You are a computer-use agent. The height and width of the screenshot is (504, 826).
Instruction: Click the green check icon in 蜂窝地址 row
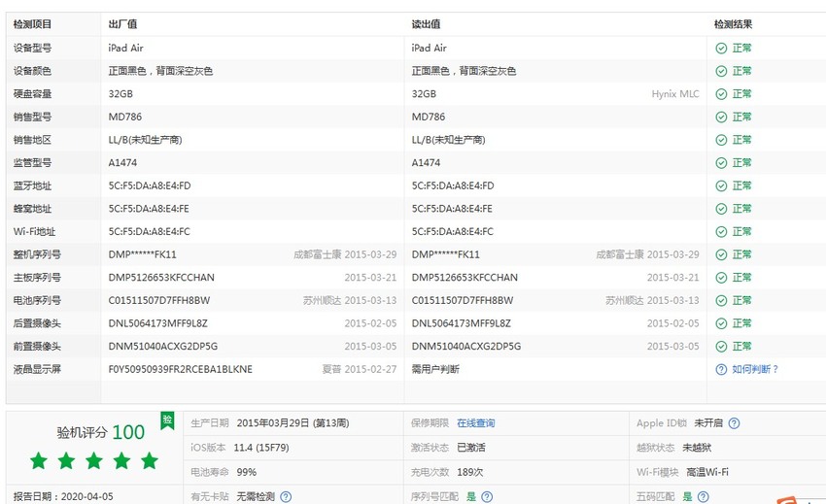[x=721, y=209]
